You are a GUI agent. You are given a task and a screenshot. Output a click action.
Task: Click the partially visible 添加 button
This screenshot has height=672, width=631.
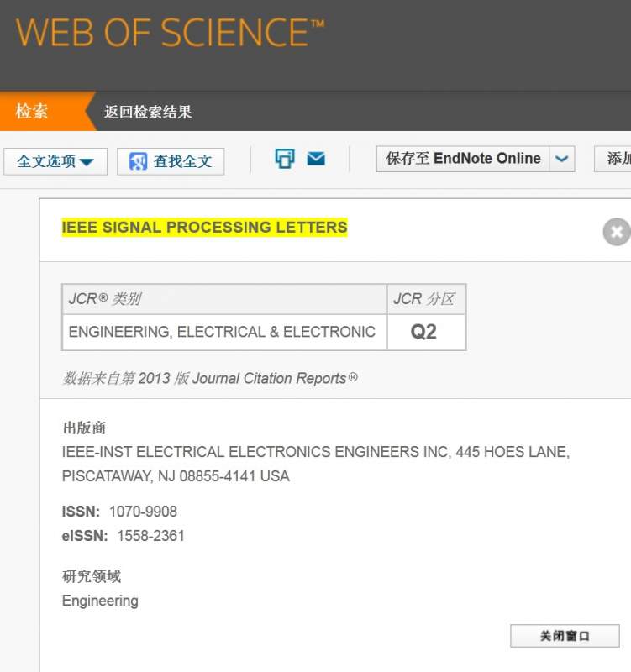click(617, 159)
